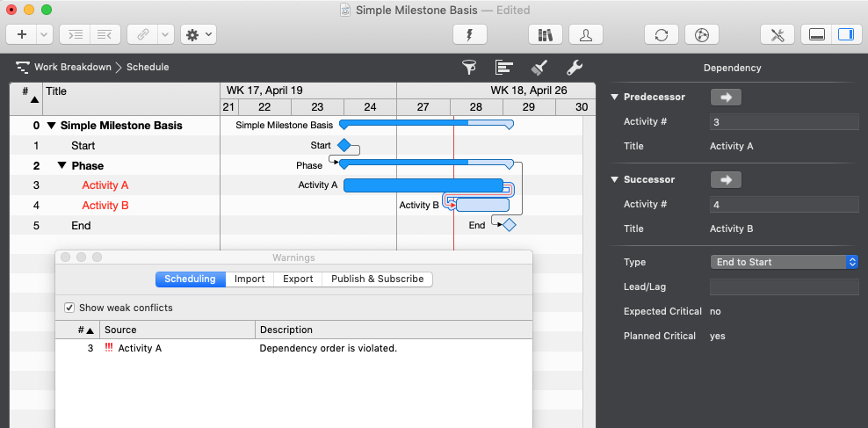The height and width of the screenshot is (428, 868).
Task: Toggle the bottom panel view button
Action: (x=817, y=34)
